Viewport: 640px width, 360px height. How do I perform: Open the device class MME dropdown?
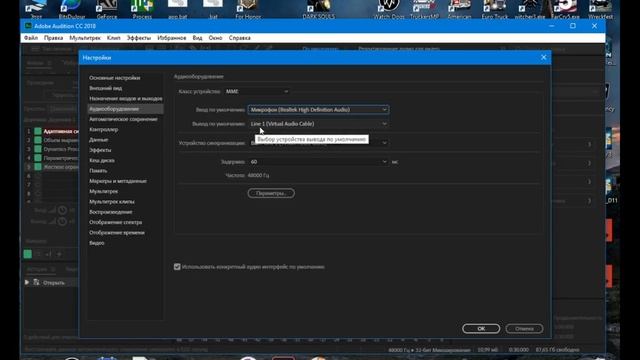[x=257, y=91]
